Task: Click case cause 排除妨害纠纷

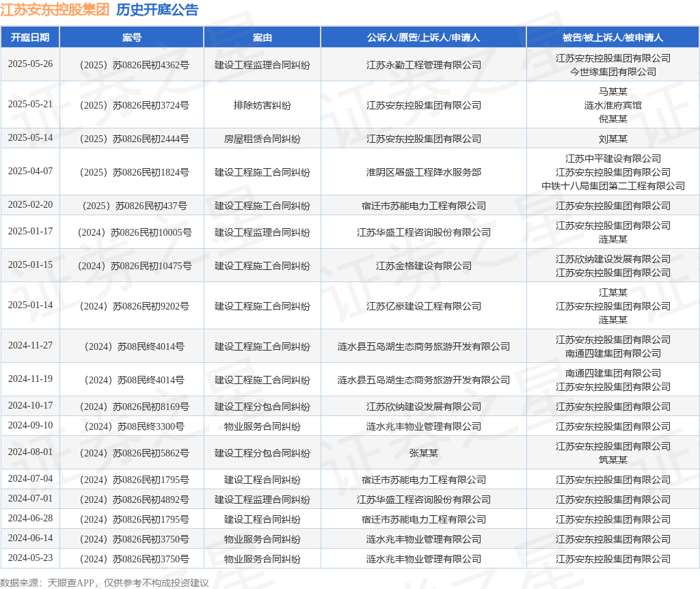Action: [x=262, y=105]
